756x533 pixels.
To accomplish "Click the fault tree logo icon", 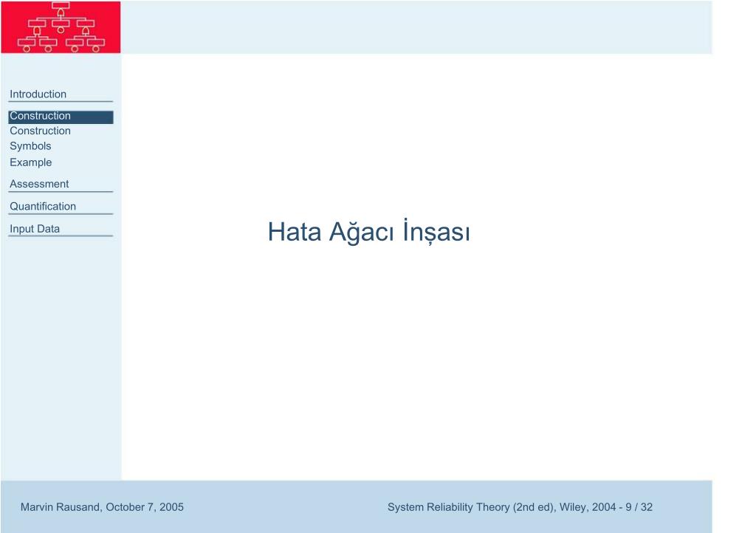I will coord(61,27).
